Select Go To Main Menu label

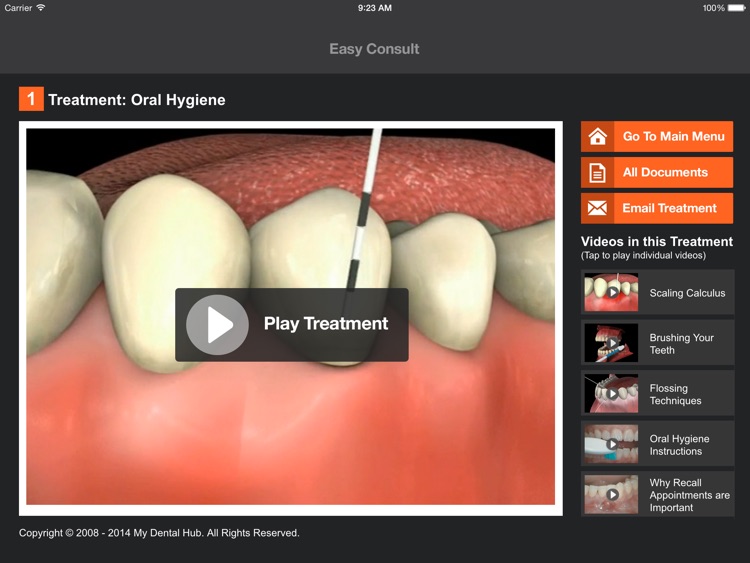673,137
